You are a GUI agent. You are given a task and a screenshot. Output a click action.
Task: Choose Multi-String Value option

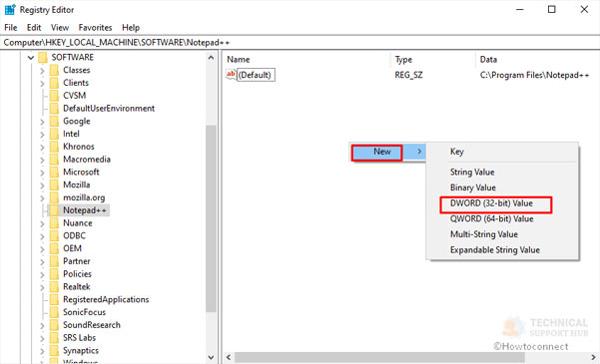pyautogui.click(x=484, y=234)
